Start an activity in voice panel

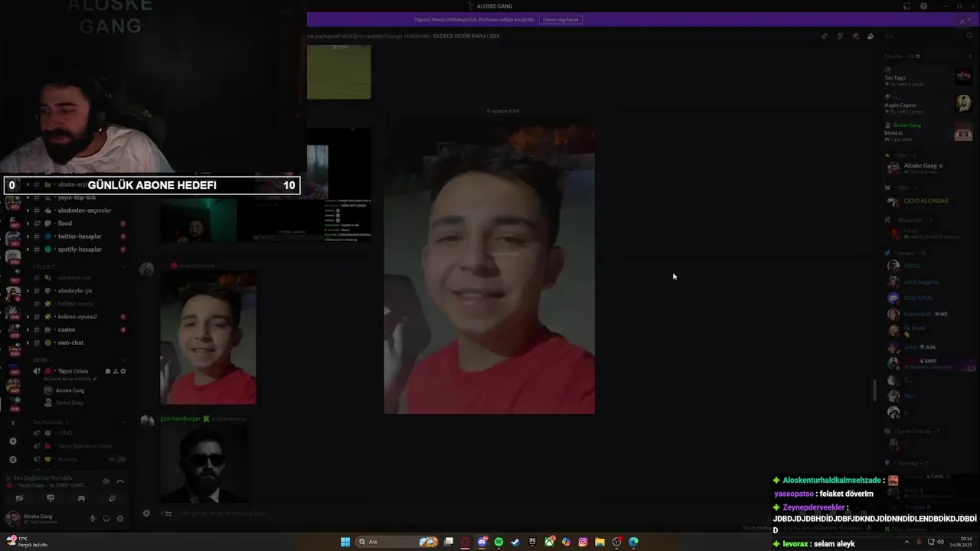point(81,498)
